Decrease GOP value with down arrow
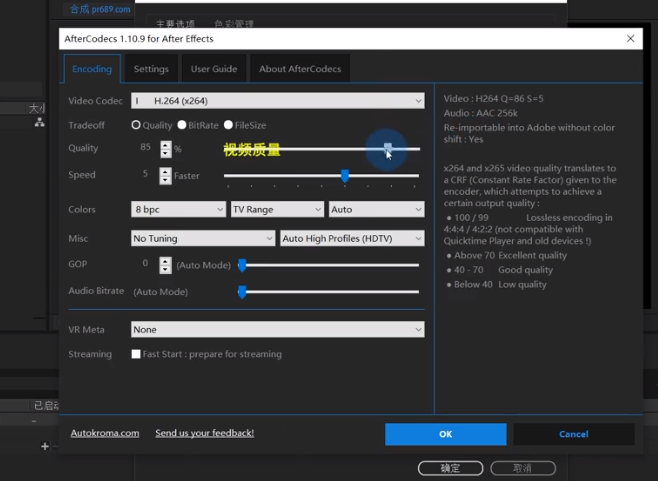The width and height of the screenshot is (658, 481). point(166,270)
